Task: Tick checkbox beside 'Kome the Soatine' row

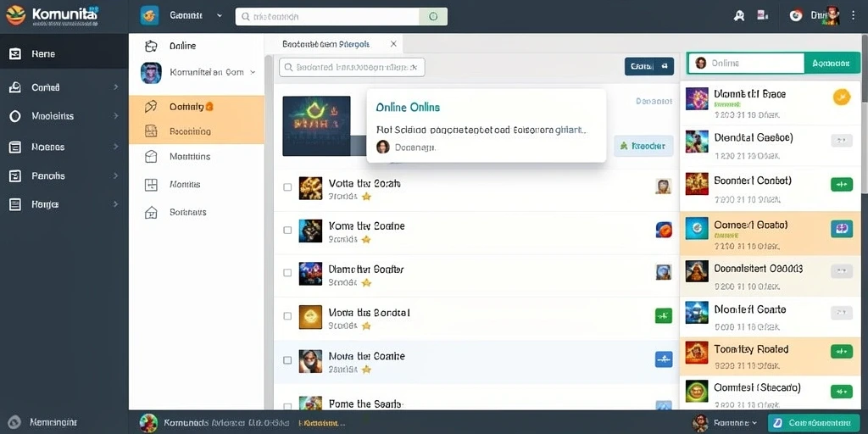Action: (287, 230)
